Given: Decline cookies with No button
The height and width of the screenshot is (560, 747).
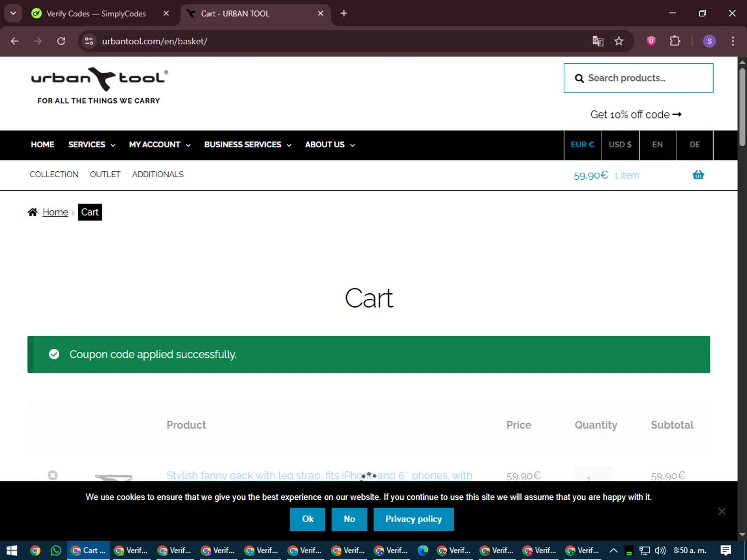Looking at the screenshot, I should point(350,519).
